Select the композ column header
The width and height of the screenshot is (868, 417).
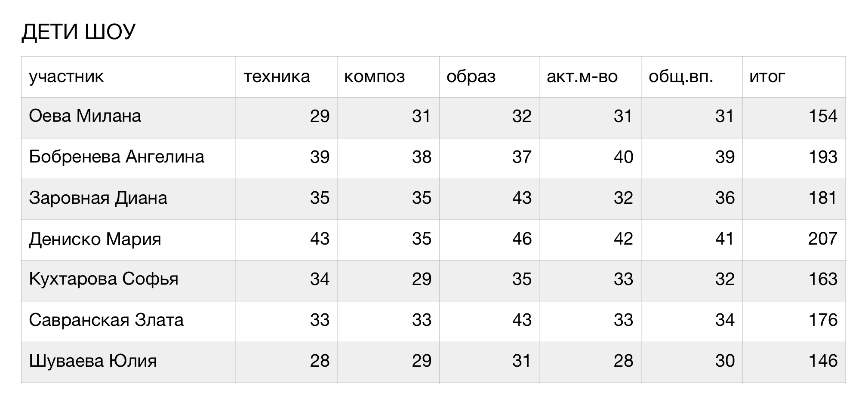pos(388,77)
